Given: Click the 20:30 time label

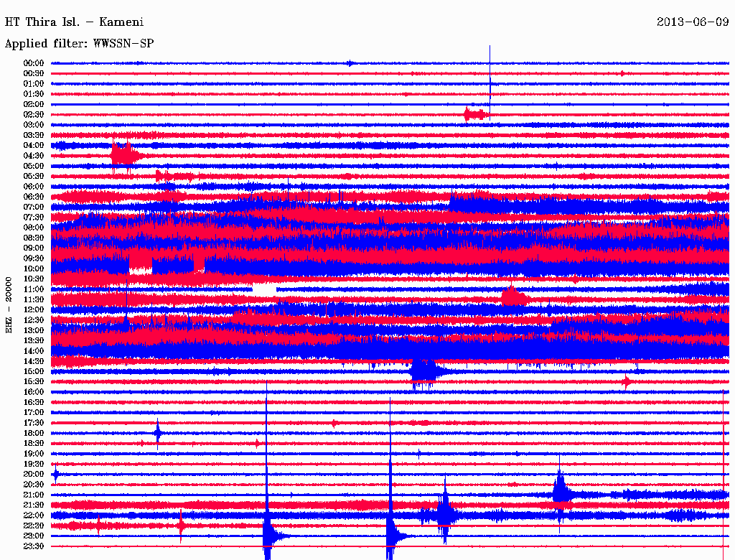Looking at the screenshot, I should coord(34,485).
